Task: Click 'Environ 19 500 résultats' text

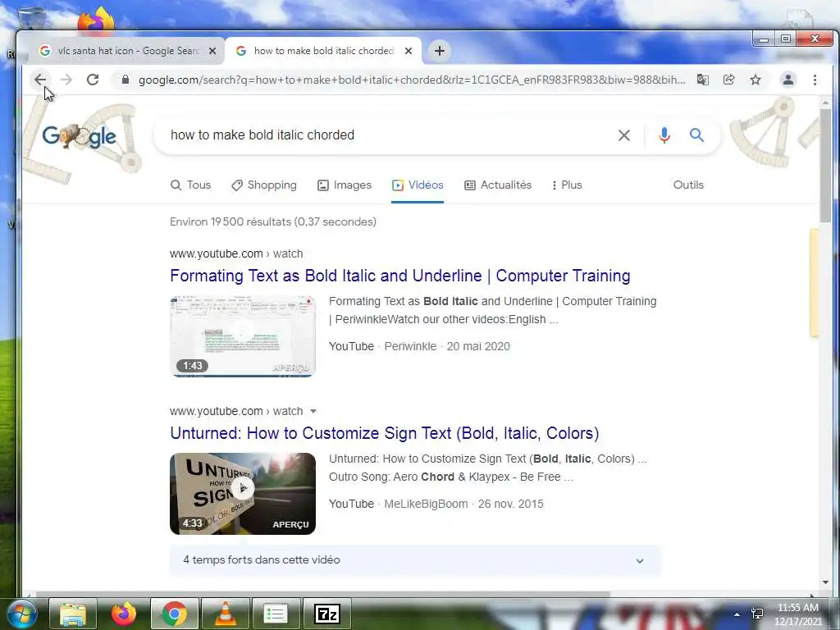Action: 273,221
